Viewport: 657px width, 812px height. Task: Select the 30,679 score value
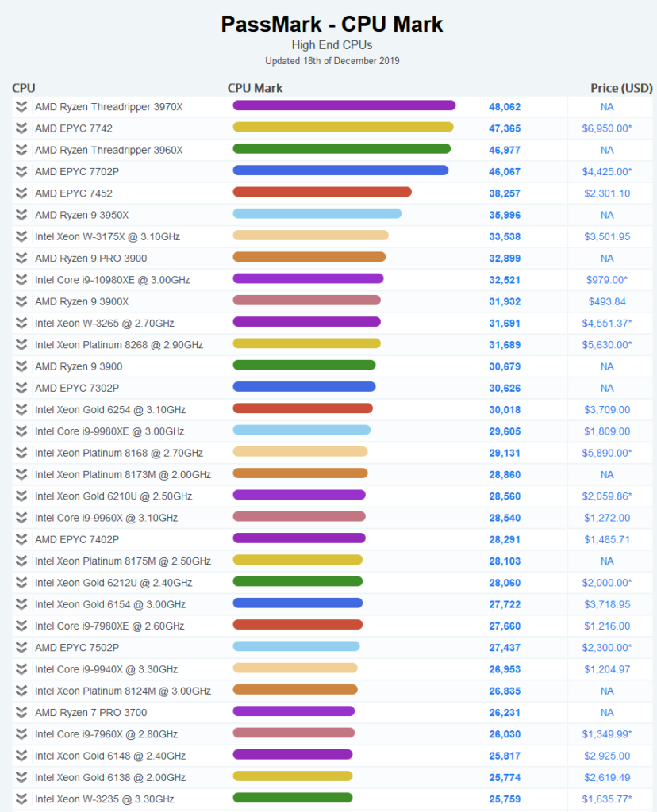point(505,366)
